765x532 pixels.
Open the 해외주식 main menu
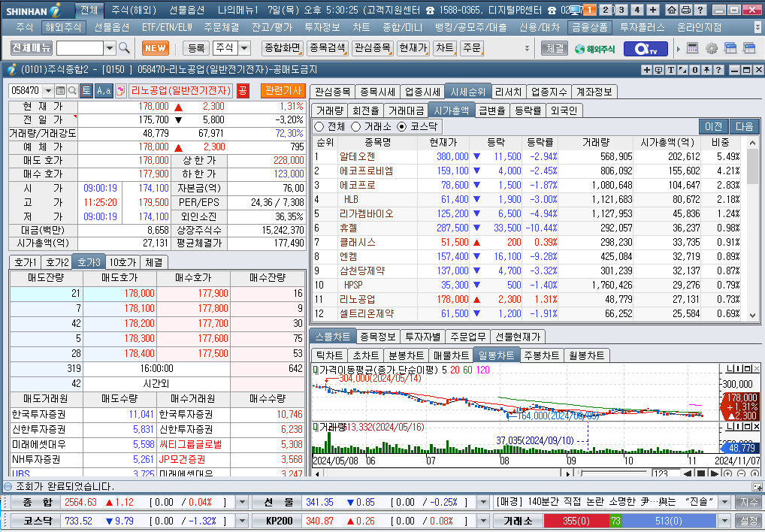click(63, 28)
